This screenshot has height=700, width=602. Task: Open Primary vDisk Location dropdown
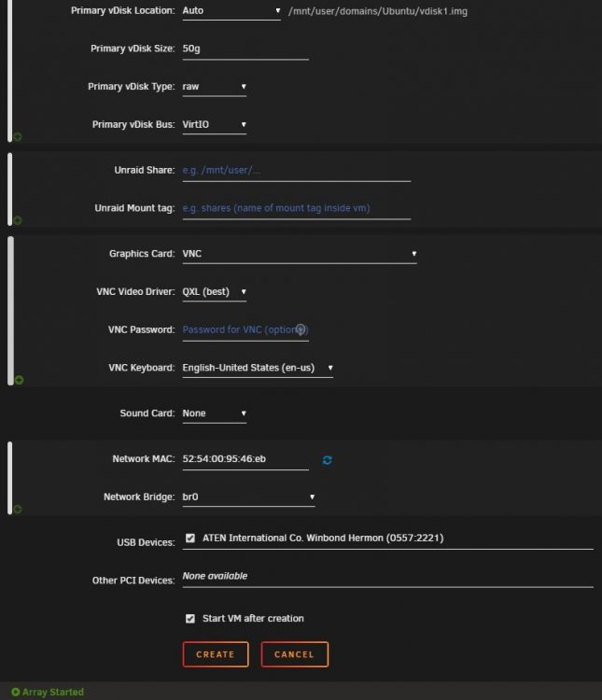point(231,11)
